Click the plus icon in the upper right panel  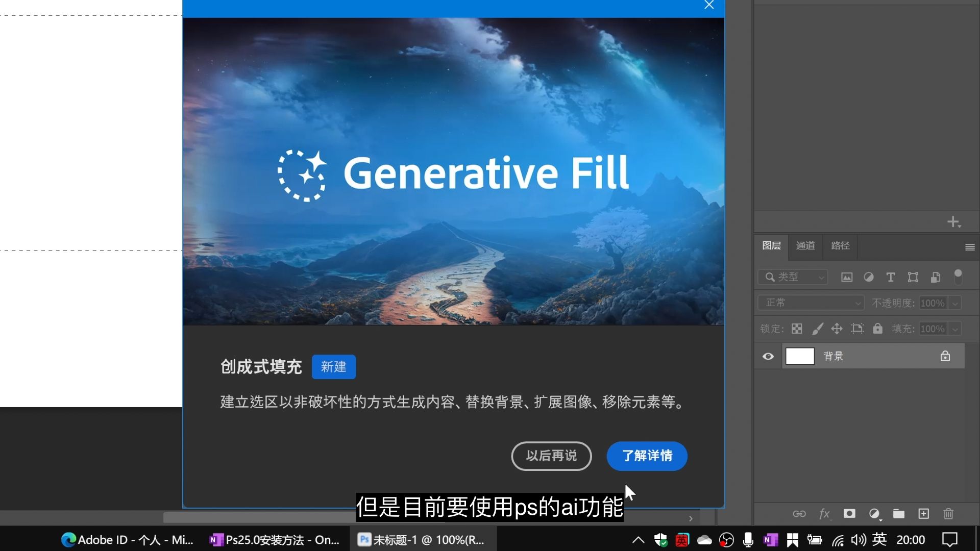pyautogui.click(x=953, y=222)
